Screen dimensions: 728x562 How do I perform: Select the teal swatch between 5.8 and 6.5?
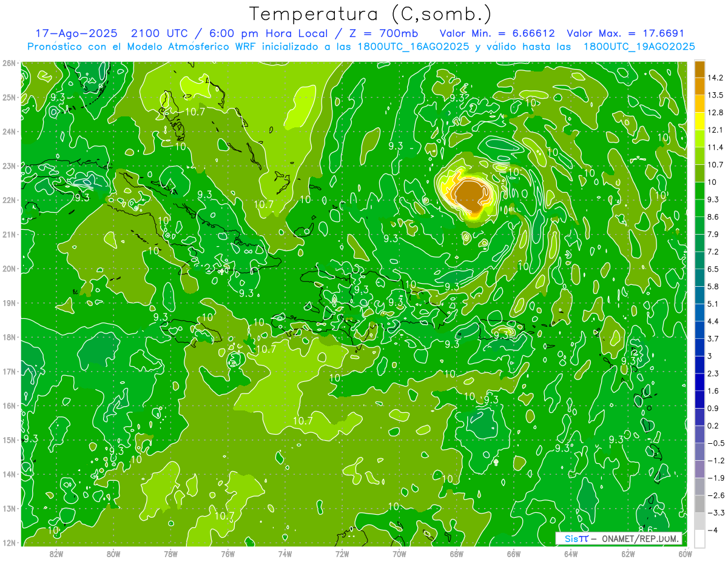point(699,278)
